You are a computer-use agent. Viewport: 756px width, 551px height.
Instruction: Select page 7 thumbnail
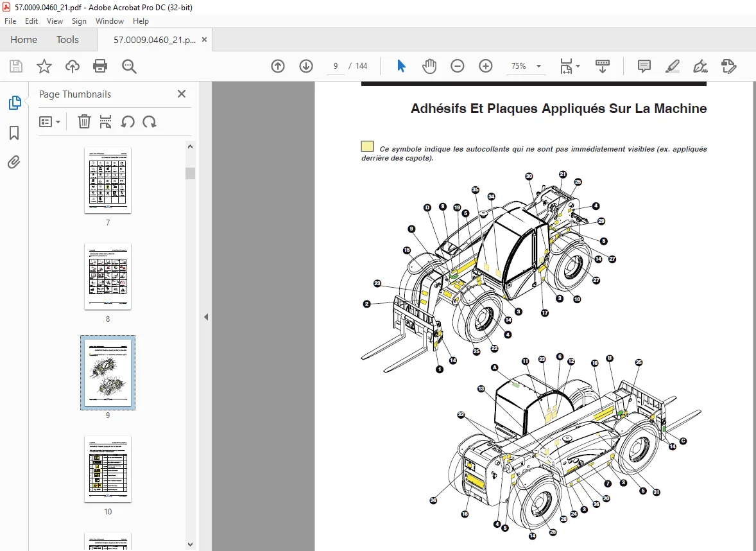[108, 180]
